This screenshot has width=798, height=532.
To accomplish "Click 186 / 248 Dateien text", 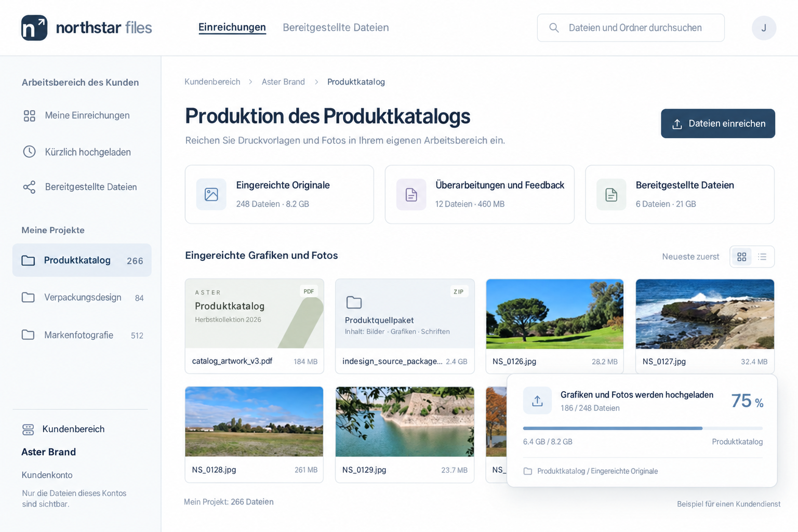I will (590, 408).
